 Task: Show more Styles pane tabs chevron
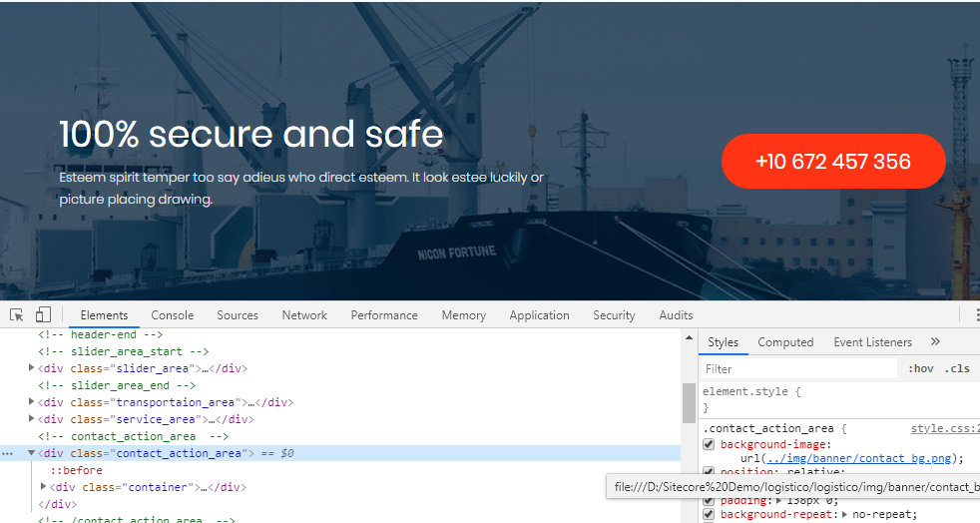(935, 342)
